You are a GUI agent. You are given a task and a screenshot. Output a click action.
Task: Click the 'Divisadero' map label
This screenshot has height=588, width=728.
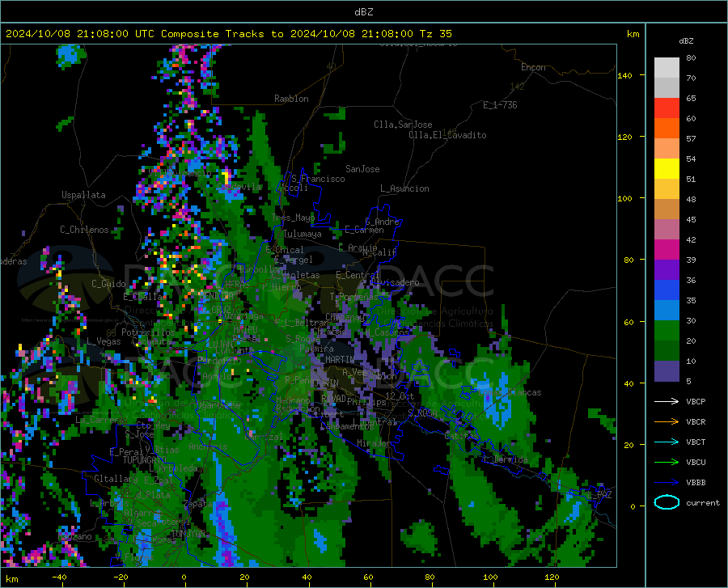pyautogui.click(x=395, y=282)
